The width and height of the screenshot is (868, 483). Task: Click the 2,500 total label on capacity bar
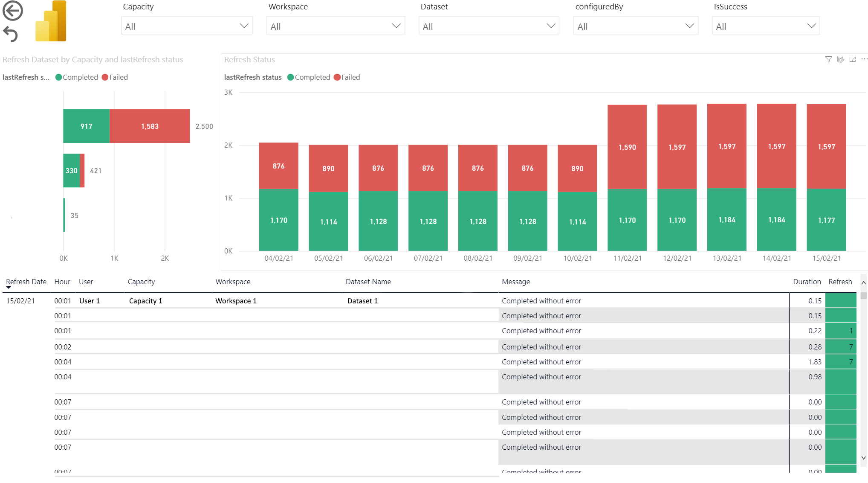tap(204, 126)
